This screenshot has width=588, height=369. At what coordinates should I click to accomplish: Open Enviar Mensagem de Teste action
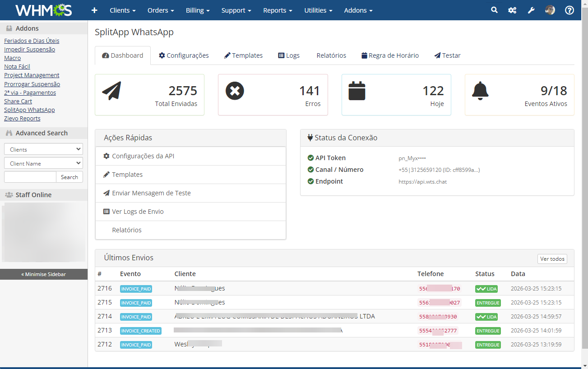(190, 193)
